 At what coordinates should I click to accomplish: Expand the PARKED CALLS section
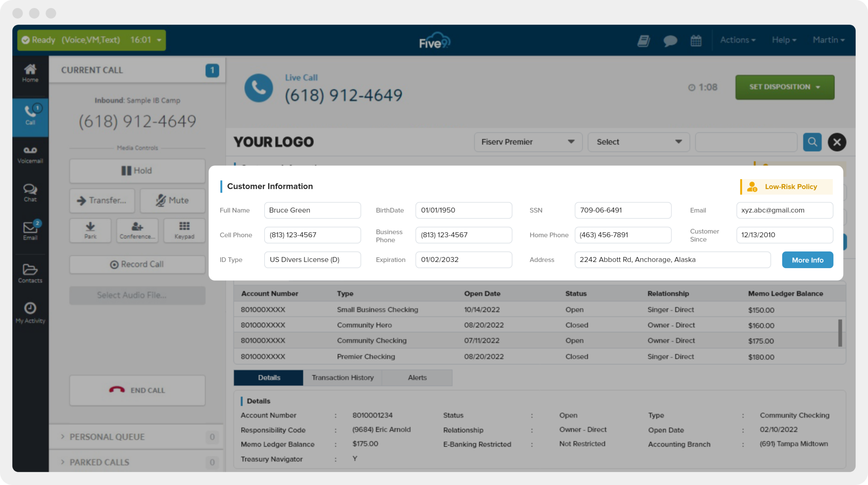(136, 462)
